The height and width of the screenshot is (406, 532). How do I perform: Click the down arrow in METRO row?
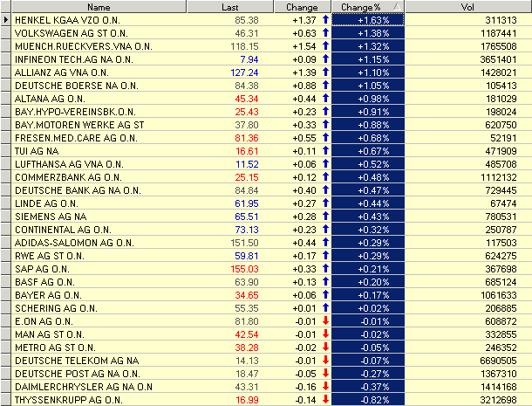click(x=325, y=347)
